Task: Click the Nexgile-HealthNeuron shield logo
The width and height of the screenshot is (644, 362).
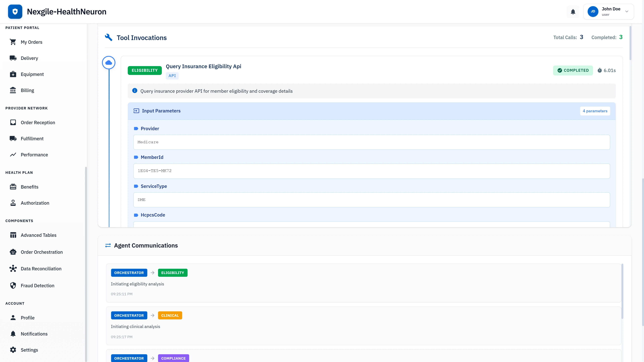Action: [x=15, y=12]
